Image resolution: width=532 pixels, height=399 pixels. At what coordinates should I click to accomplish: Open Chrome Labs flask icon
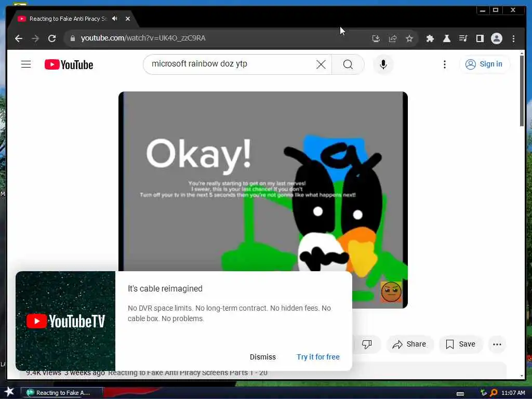(446, 38)
